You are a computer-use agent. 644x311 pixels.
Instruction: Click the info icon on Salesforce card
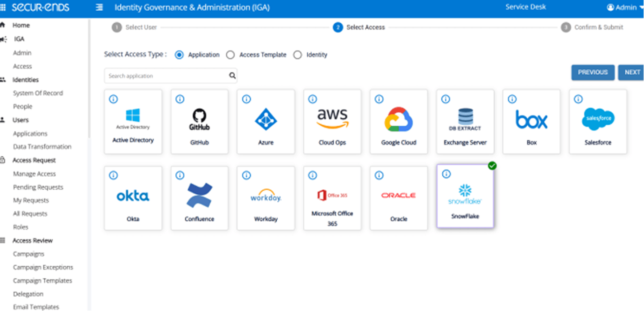click(x=578, y=99)
